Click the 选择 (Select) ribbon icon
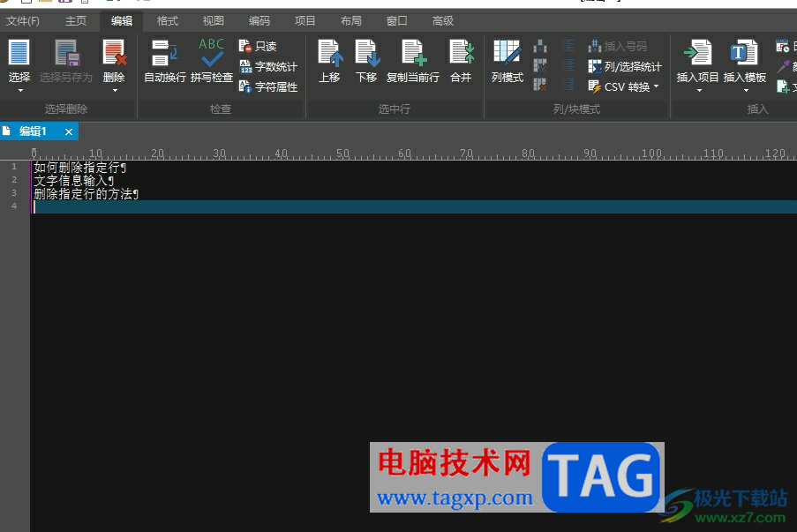The height and width of the screenshot is (532, 797). [x=19, y=52]
